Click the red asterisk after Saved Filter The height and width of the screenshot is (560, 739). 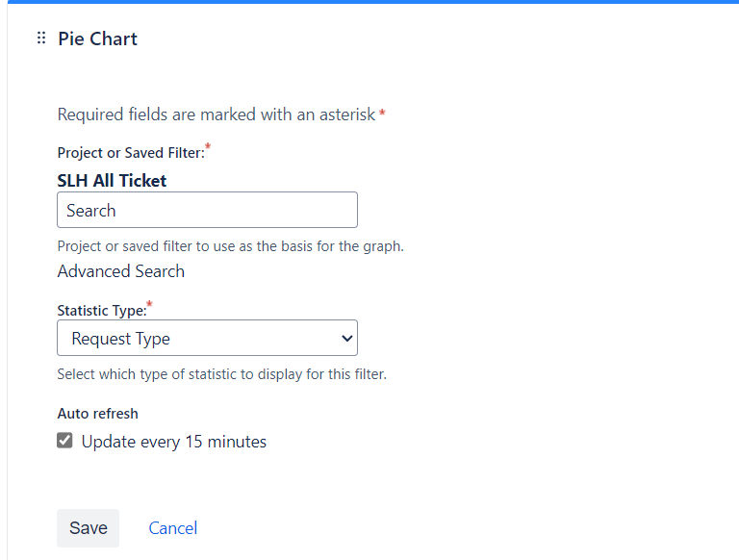pos(208,147)
